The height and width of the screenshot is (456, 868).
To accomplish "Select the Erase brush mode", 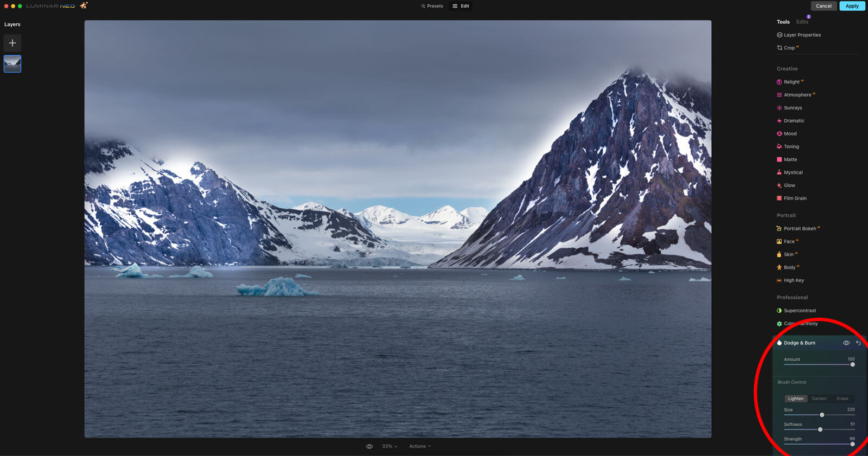I will pyautogui.click(x=842, y=399).
